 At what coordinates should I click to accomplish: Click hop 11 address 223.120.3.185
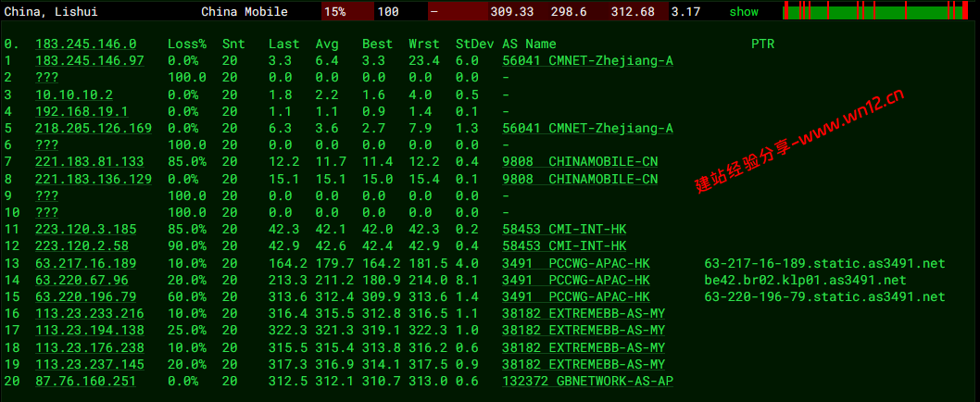point(86,230)
